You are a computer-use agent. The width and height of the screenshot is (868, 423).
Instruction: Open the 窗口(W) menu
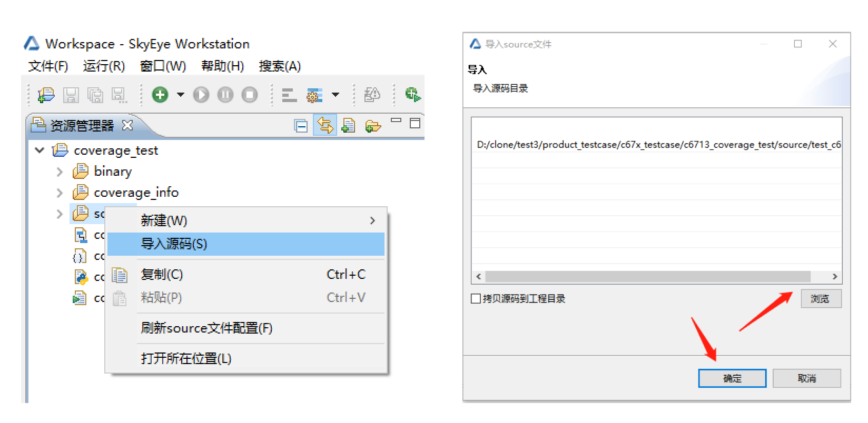pos(163,66)
